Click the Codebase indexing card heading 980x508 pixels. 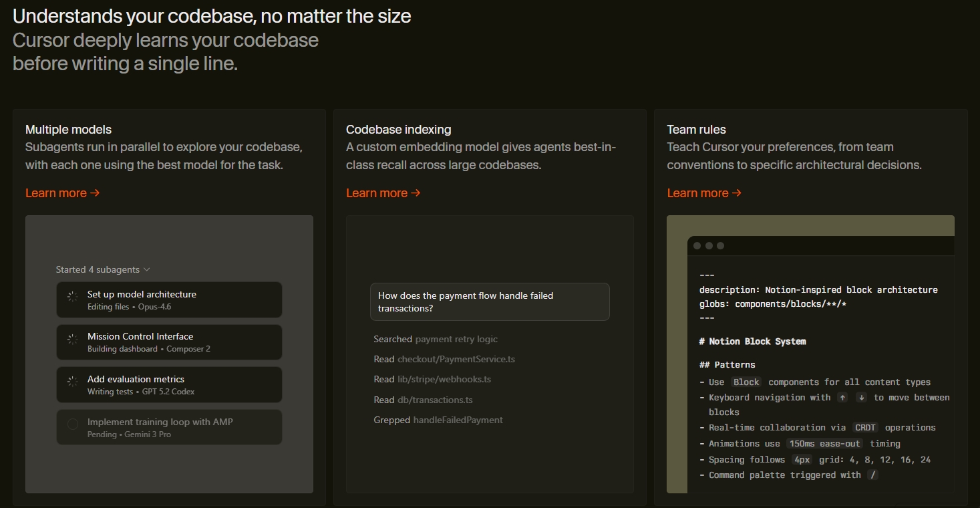tap(398, 130)
